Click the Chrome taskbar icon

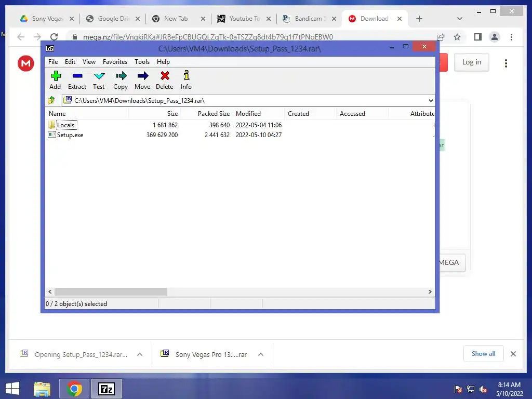(x=74, y=389)
